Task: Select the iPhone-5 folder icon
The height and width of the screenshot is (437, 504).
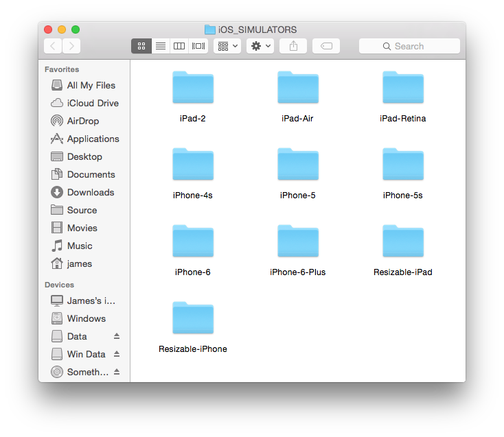Action: click(x=298, y=164)
